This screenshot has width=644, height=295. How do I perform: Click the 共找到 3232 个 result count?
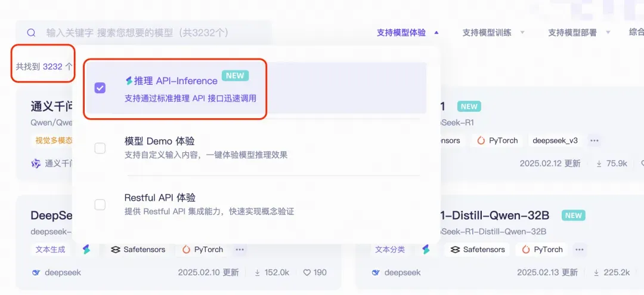[44, 66]
